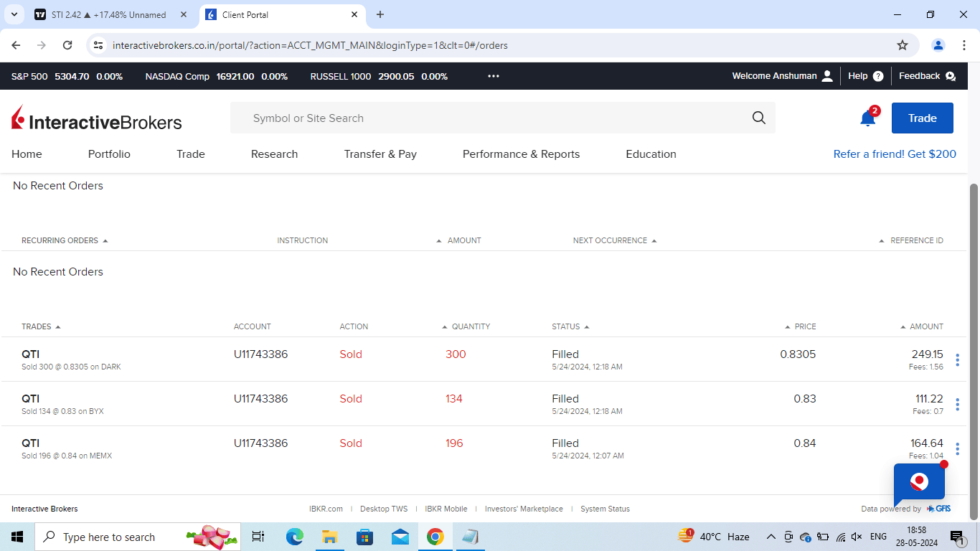This screenshot has width=980, height=551.
Task: Click the 'Sold 300 @ 0.8305 on DARK' trade
Action: [x=71, y=367]
